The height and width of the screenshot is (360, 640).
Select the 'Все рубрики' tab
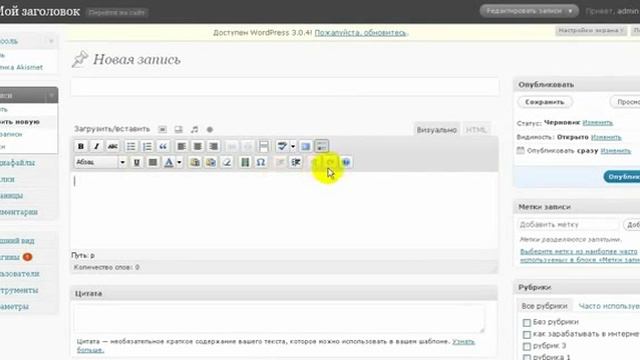(x=544, y=306)
